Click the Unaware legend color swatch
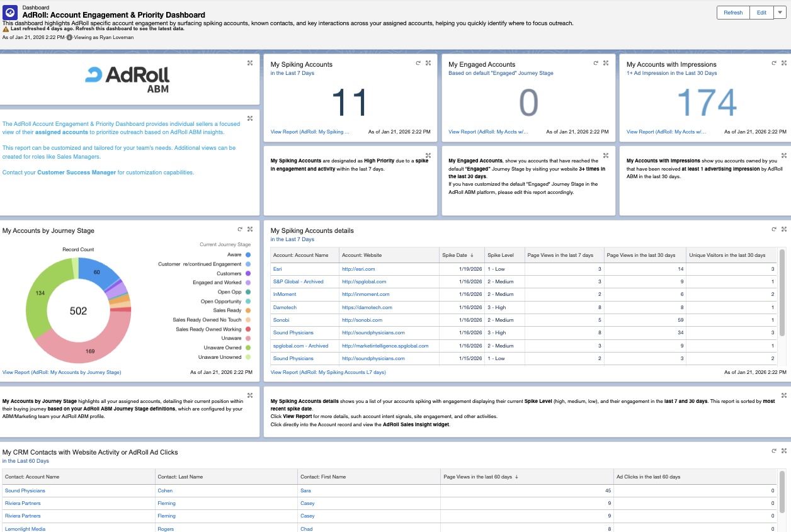Image resolution: width=791 pixels, height=532 pixels. 248,339
